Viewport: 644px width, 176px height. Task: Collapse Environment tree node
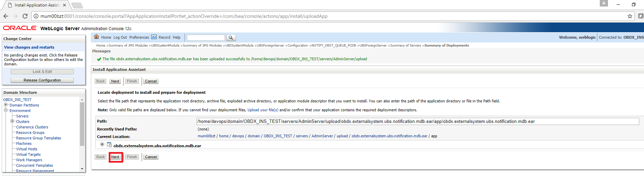(6, 110)
